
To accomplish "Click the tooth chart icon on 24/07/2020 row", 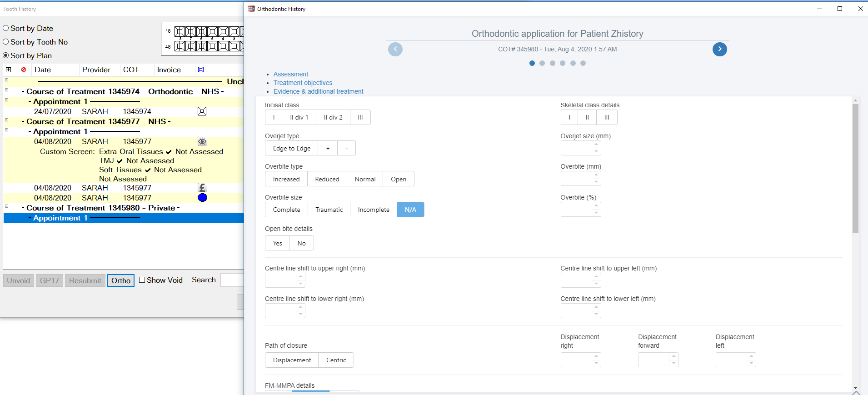I will tap(202, 111).
